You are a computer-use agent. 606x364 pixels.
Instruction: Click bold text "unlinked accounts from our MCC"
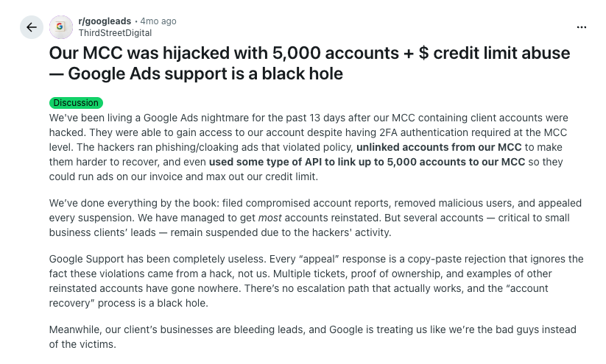point(439,147)
